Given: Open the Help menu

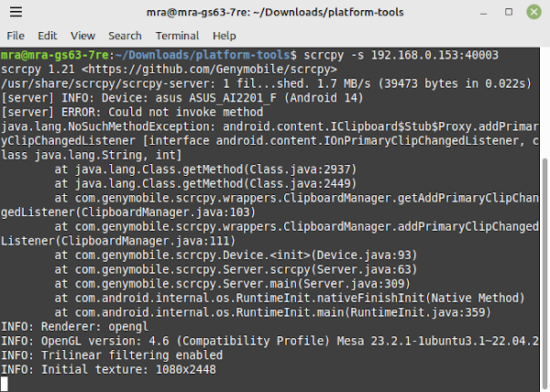Looking at the screenshot, I should point(225,36).
